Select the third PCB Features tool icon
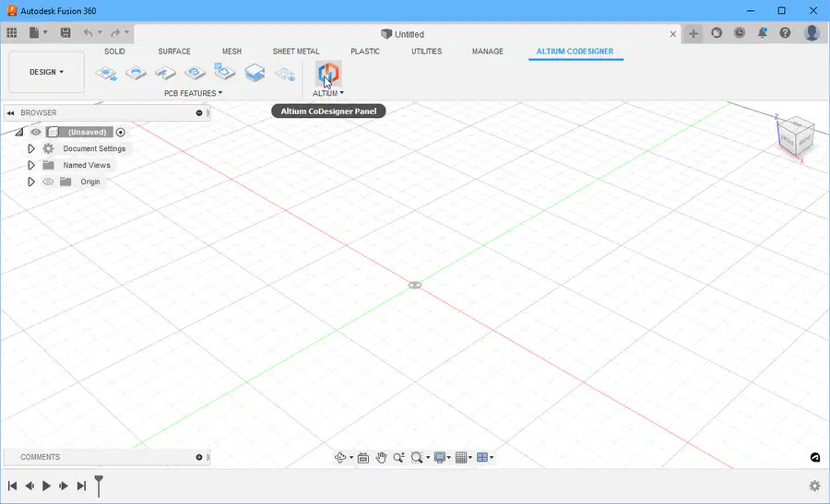Screen dimensions: 830x504 pos(166,73)
